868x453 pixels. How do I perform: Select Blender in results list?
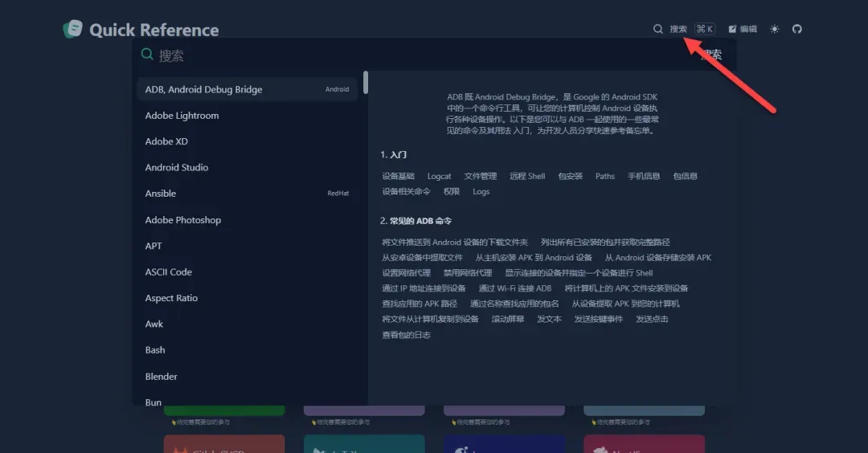(x=247, y=376)
